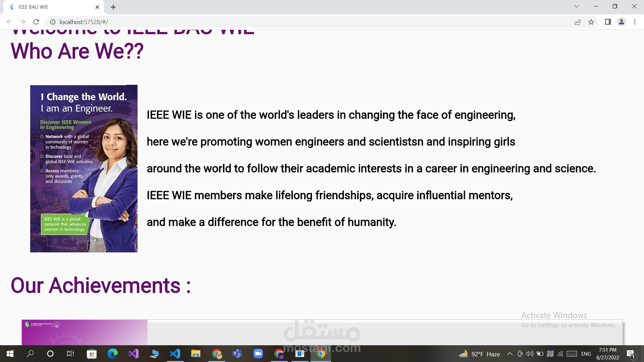Show hidden system tray icons

pos(509,354)
